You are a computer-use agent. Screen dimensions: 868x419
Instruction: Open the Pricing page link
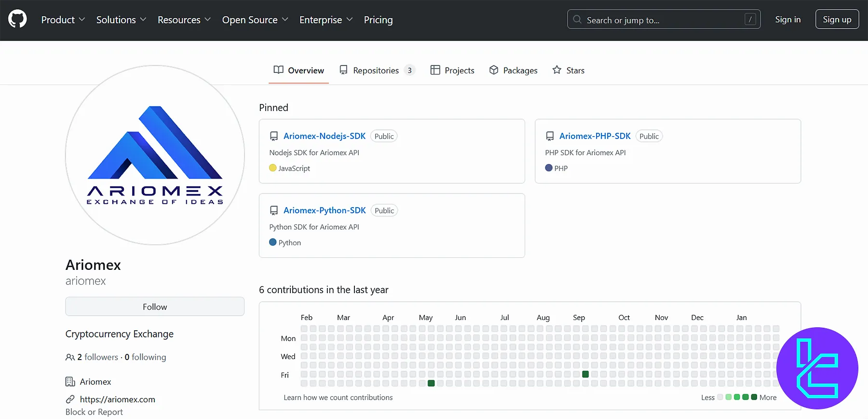click(x=378, y=20)
